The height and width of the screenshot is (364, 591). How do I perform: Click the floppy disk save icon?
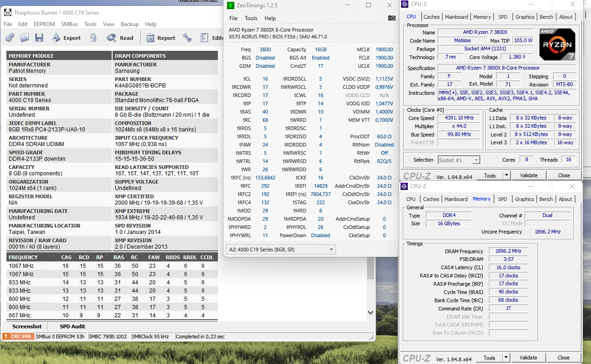[39, 38]
